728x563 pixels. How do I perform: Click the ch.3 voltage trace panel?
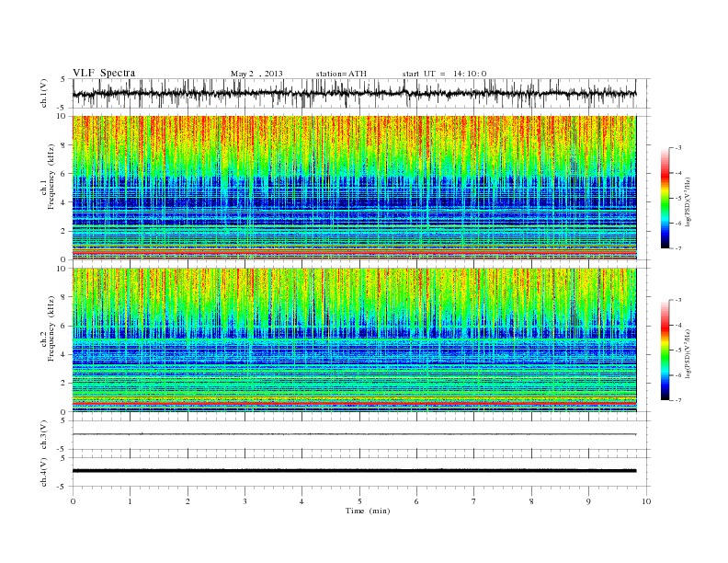pyautogui.click(x=361, y=435)
